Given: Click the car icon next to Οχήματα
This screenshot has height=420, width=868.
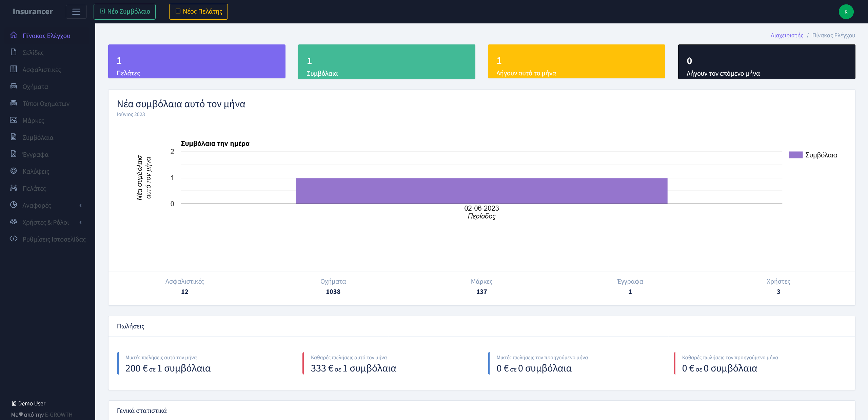Looking at the screenshot, I should (x=14, y=86).
